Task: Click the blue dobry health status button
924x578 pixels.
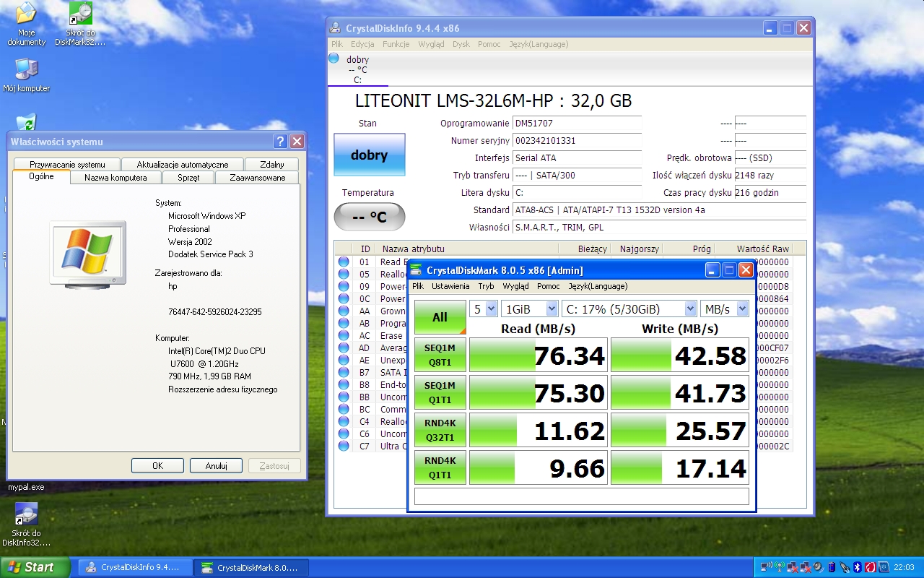Action: pos(369,155)
